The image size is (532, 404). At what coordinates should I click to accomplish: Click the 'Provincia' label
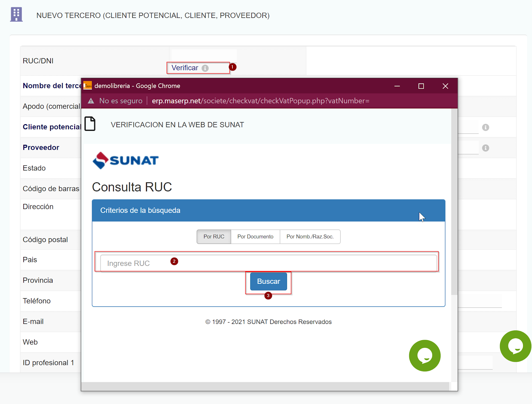click(38, 280)
